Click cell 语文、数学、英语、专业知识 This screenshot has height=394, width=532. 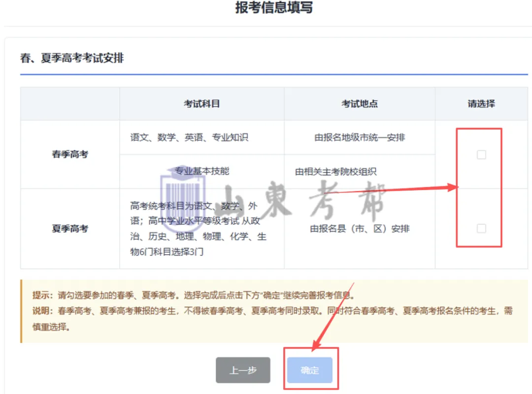coord(202,137)
